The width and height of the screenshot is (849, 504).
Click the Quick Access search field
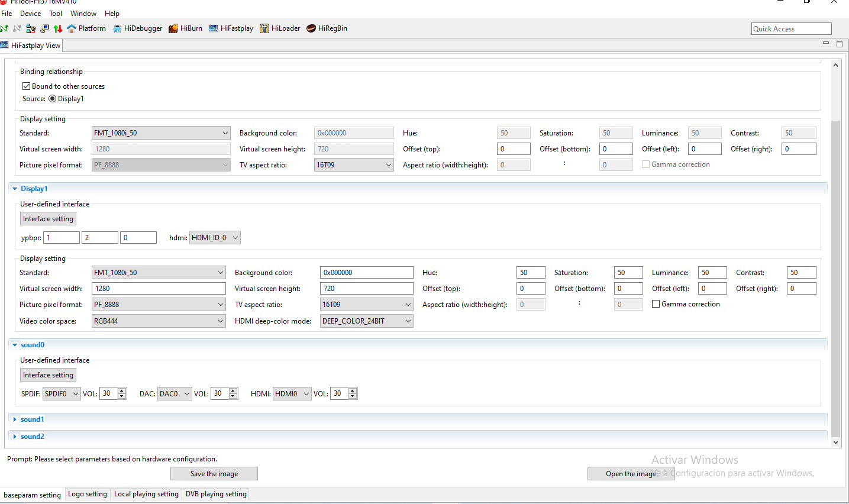(x=791, y=29)
